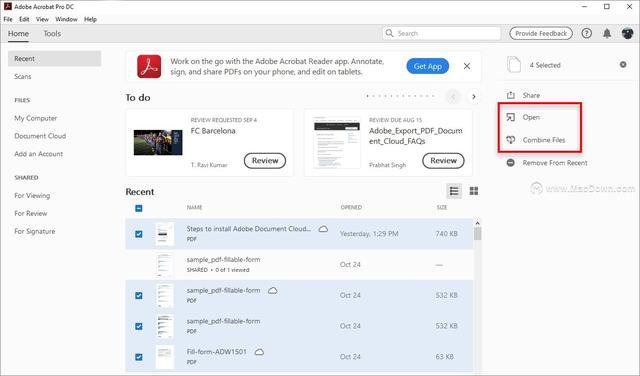Open My Computer in the sidebar

36,118
